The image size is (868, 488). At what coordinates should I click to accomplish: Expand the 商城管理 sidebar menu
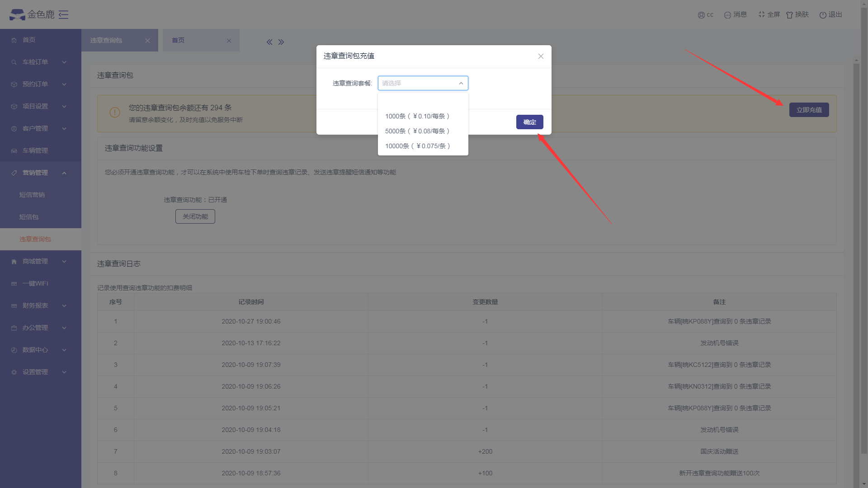coord(41,261)
